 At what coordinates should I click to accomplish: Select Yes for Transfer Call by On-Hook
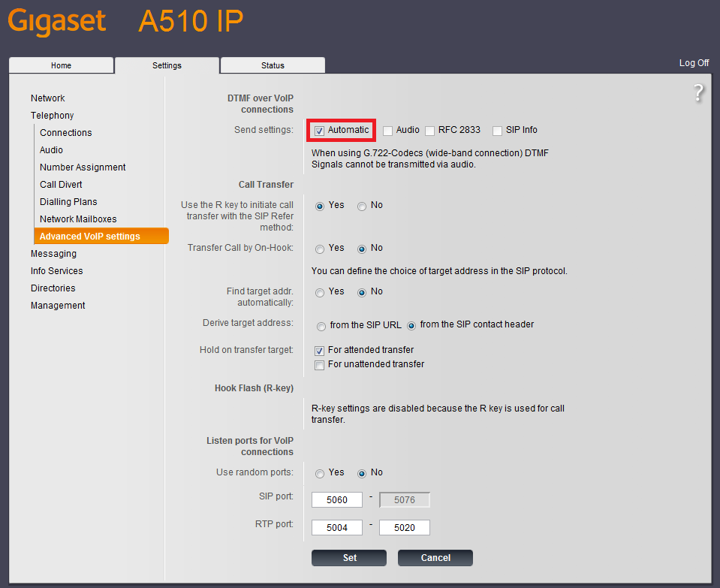pos(320,249)
